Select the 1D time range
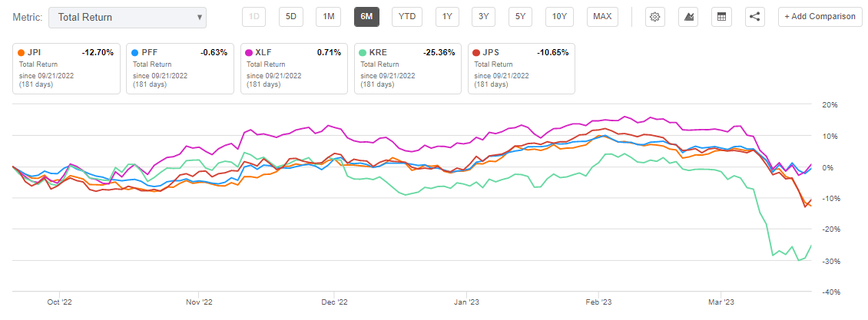This screenshot has height=320, width=868. coord(255,17)
